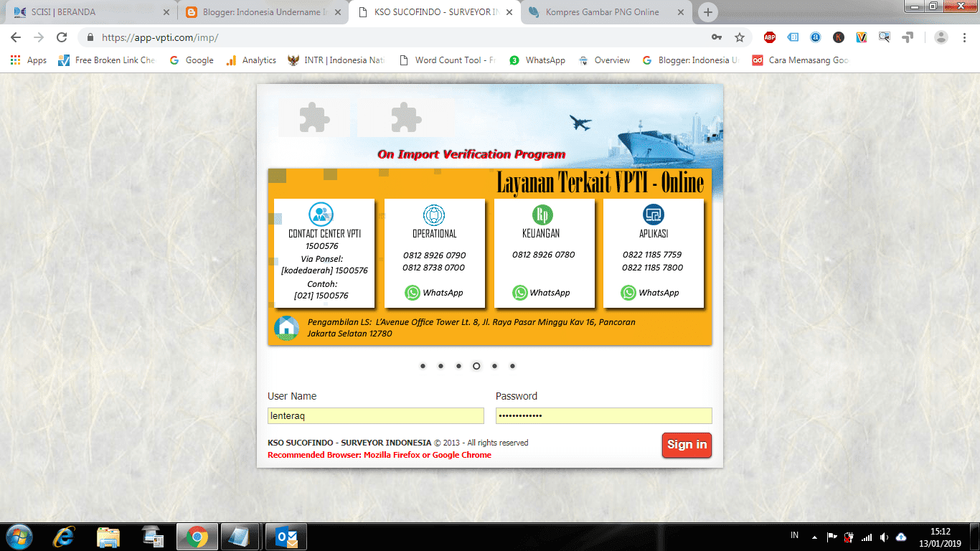
Task: Open the Chrome three-dot menu
Action: [x=963, y=37]
